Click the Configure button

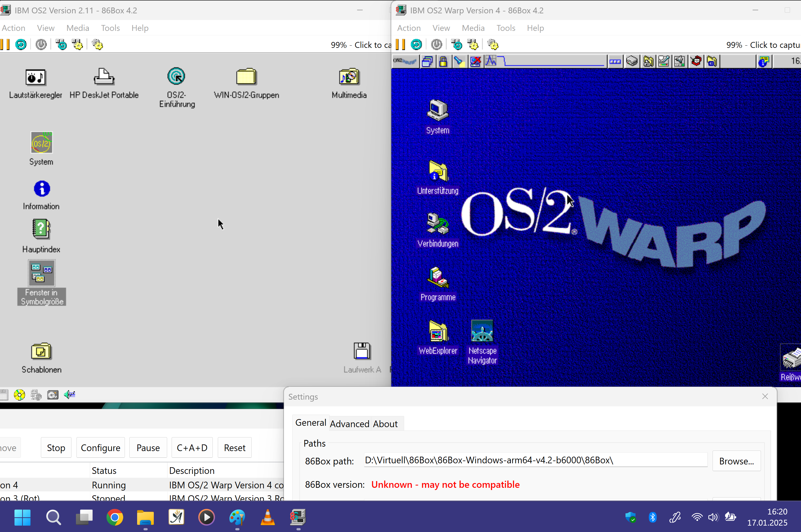coord(100,448)
